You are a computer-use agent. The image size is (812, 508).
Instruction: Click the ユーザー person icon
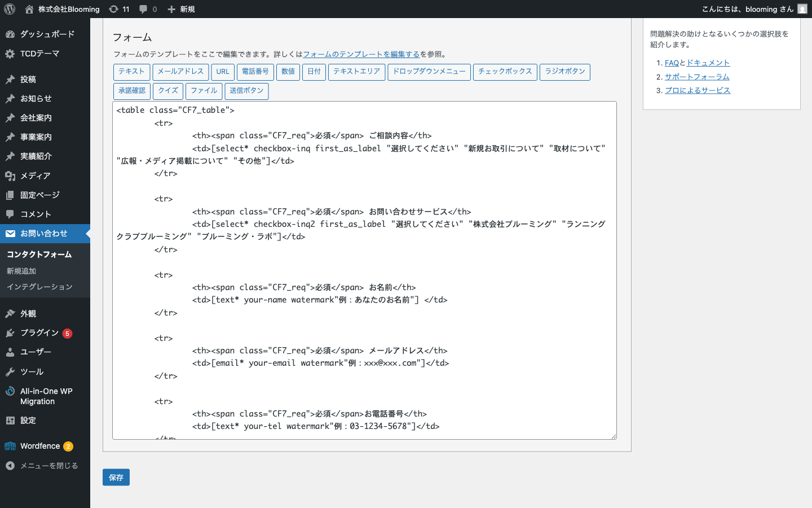click(10, 352)
